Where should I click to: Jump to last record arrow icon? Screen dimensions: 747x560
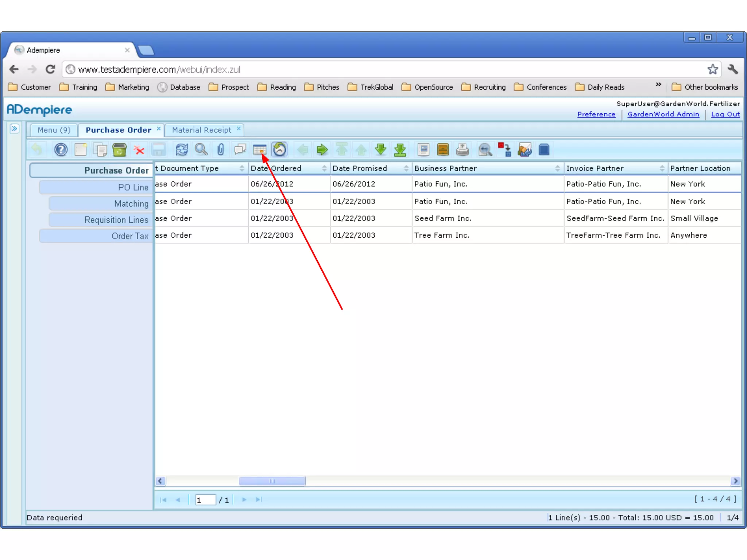(x=400, y=150)
